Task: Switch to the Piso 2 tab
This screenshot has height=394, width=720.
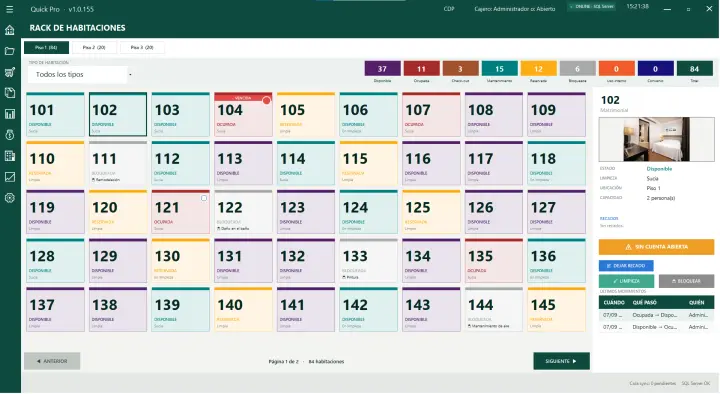Action: 94,47
